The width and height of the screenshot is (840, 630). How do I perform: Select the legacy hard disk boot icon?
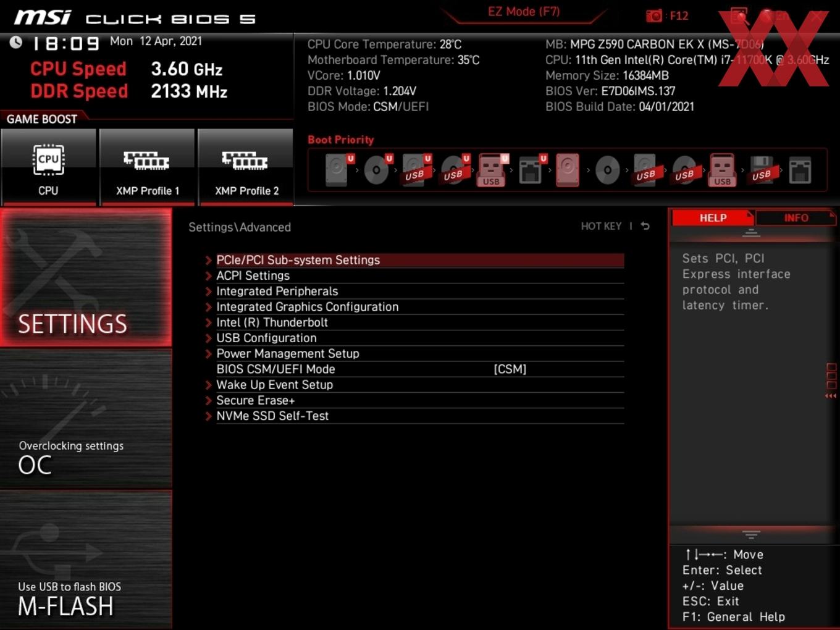point(568,170)
